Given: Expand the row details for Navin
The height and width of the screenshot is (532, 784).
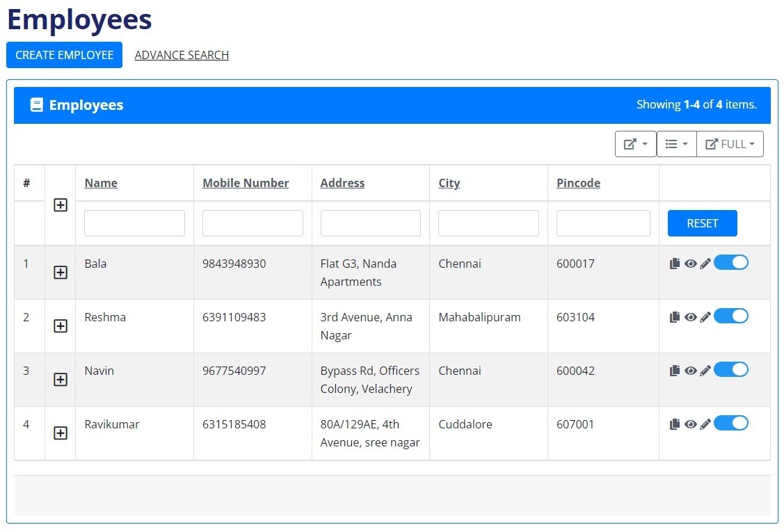Looking at the screenshot, I should coord(61,380).
